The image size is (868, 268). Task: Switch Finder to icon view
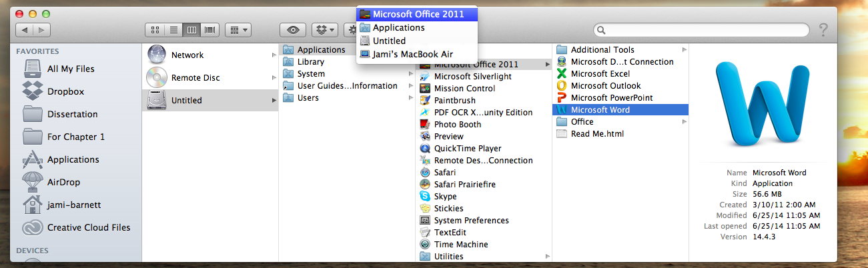tap(155, 30)
